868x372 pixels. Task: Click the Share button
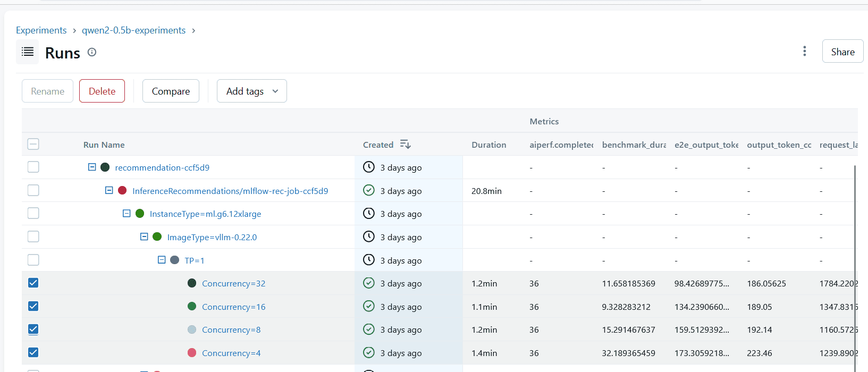842,52
